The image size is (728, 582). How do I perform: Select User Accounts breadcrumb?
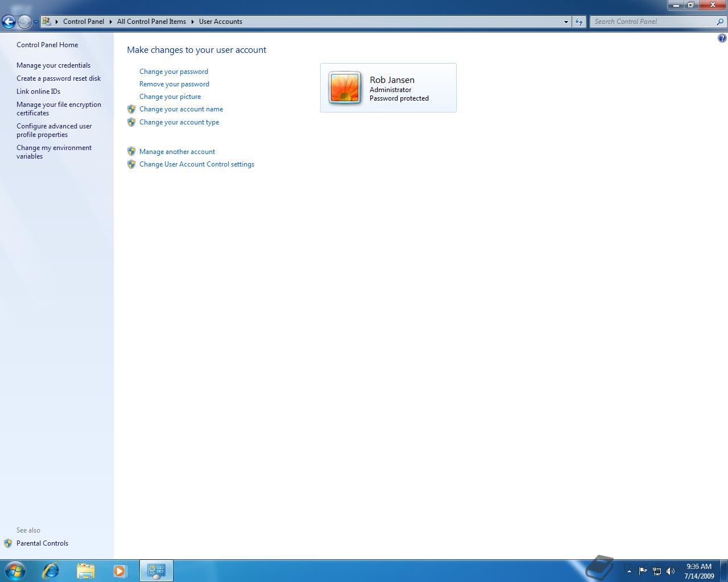[x=221, y=22]
